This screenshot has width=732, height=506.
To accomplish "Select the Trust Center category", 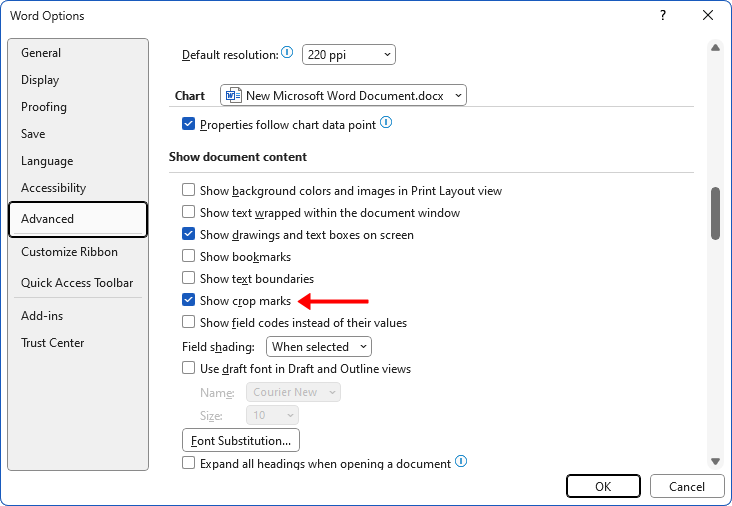I will tap(52, 343).
